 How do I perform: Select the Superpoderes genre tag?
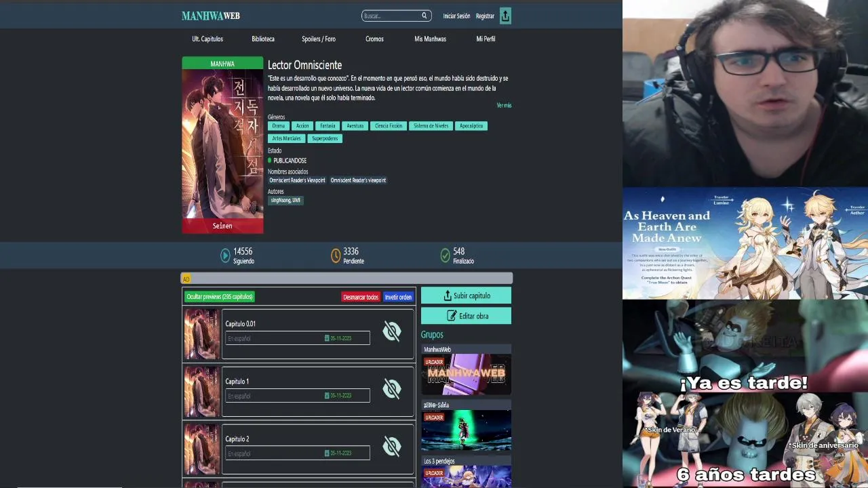tap(325, 138)
